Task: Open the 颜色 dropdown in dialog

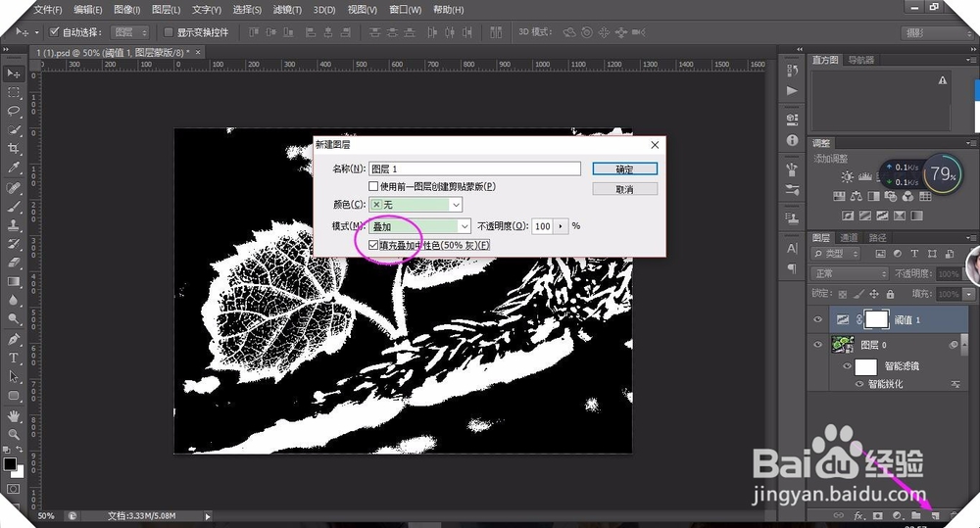Action: coord(416,205)
